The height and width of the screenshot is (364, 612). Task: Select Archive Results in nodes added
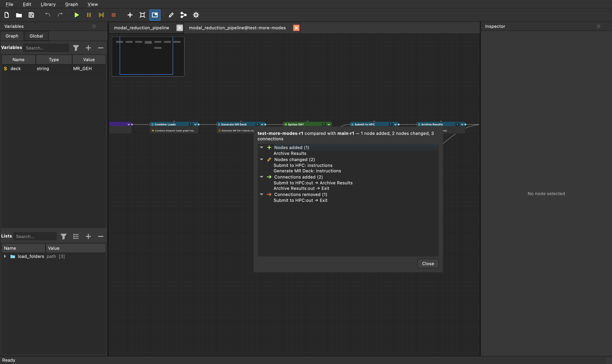[x=290, y=153]
